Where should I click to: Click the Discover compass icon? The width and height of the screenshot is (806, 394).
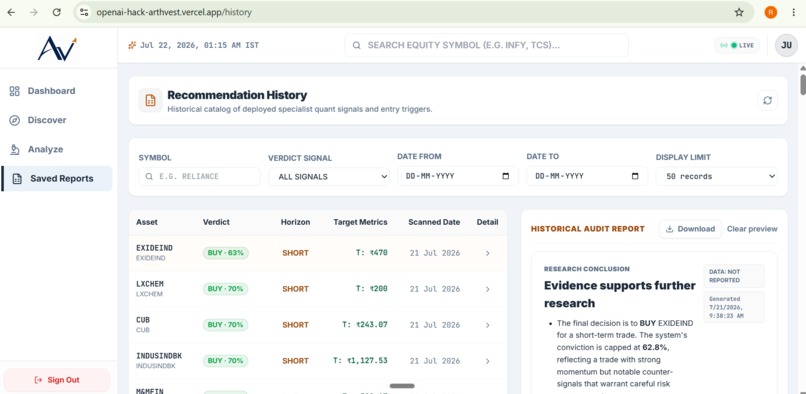(x=15, y=120)
